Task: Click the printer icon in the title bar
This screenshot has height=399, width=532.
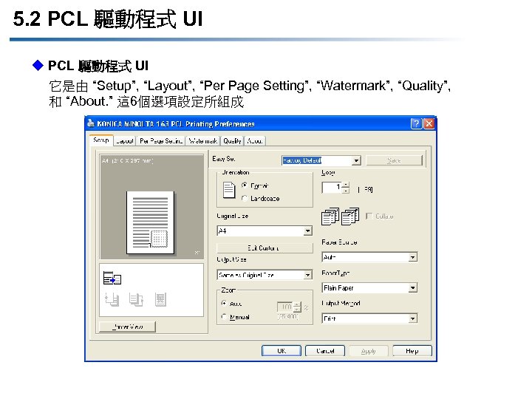Action: [91, 123]
